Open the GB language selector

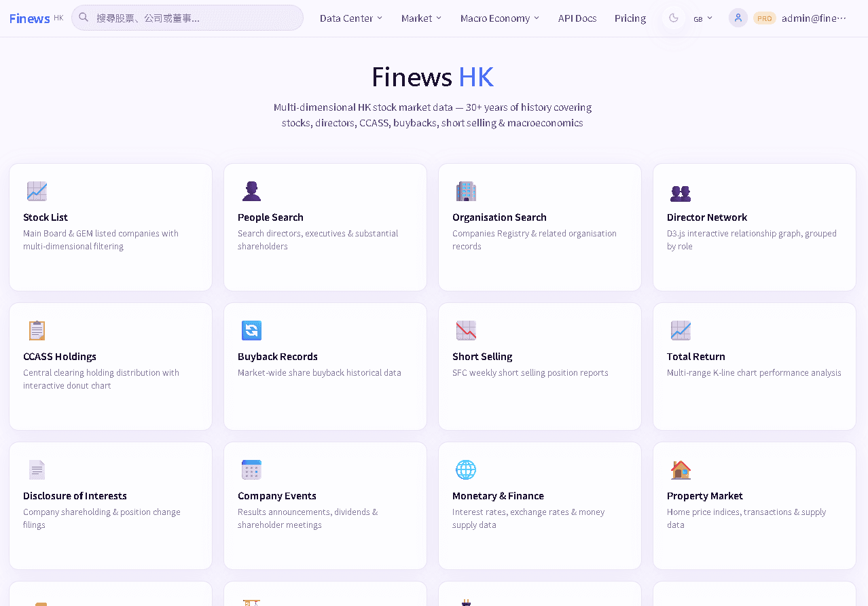(703, 18)
